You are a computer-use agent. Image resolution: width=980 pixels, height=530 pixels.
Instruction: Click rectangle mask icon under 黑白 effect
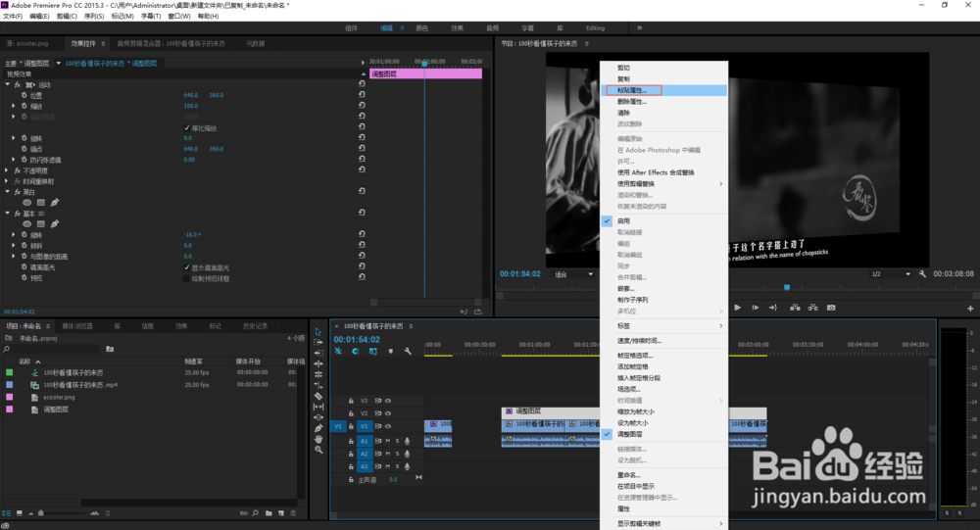[40, 203]
